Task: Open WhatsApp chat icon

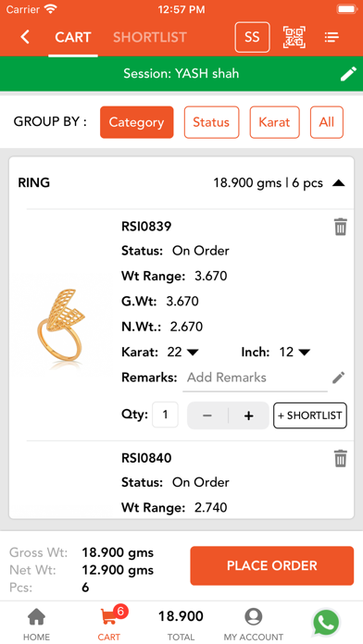Action: [326, 623]
